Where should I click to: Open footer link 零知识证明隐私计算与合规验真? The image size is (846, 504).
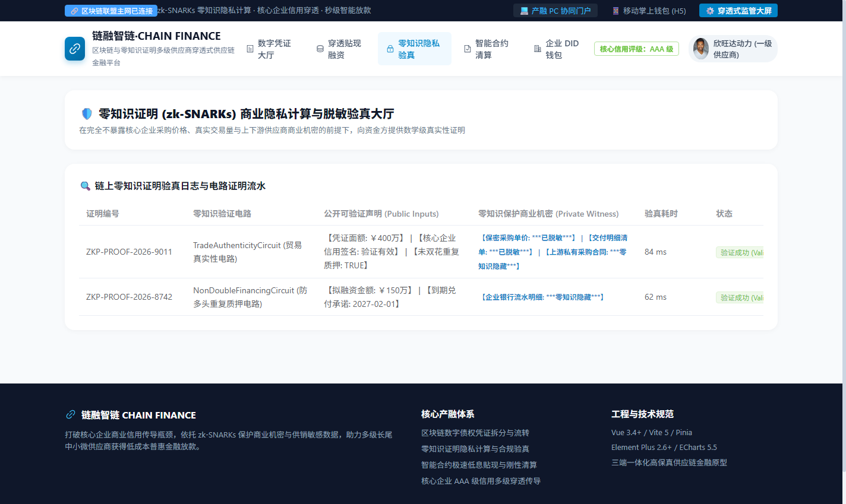(475, 449)
